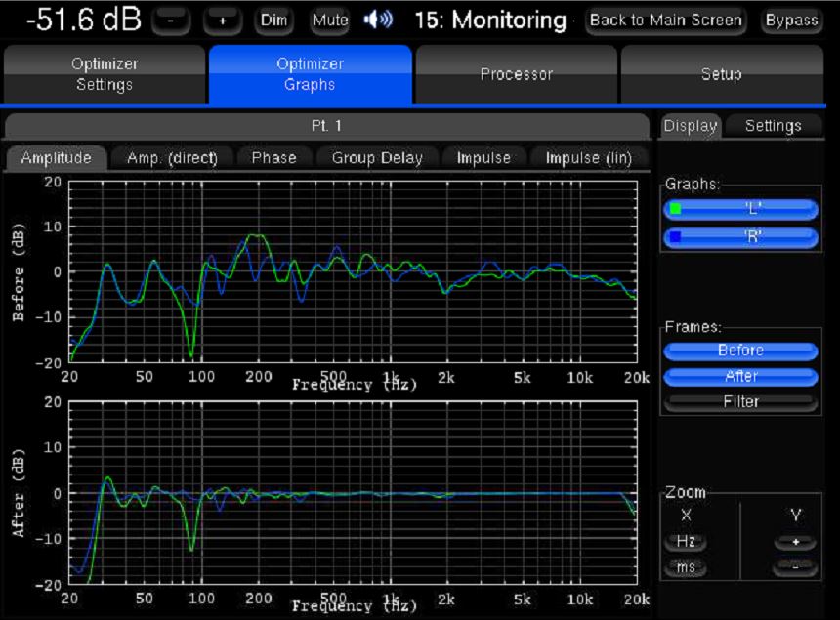Toggle the Bypass button
840x620 pixels.
tap(791, 21)
